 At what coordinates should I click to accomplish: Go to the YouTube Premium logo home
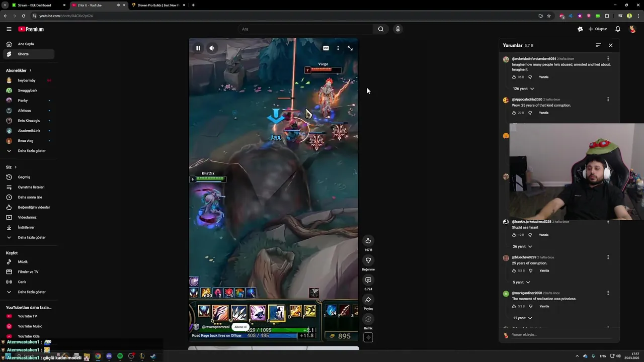point(31,29)
